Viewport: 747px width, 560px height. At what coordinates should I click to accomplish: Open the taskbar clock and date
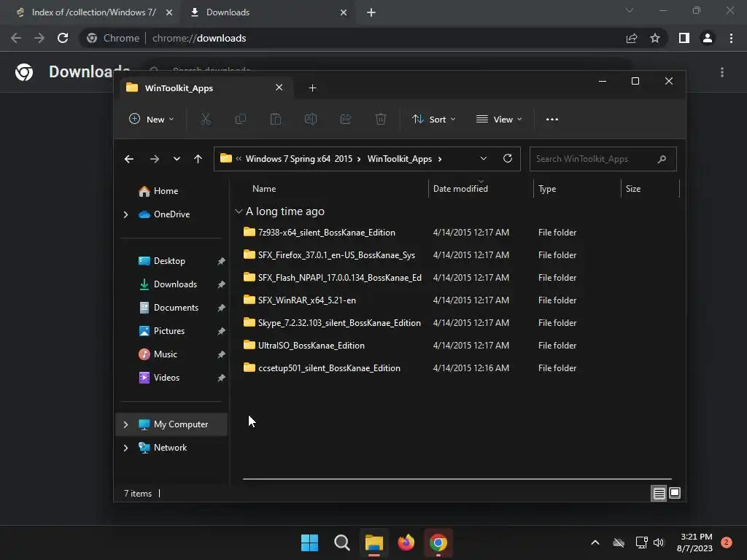pos(694,542)
